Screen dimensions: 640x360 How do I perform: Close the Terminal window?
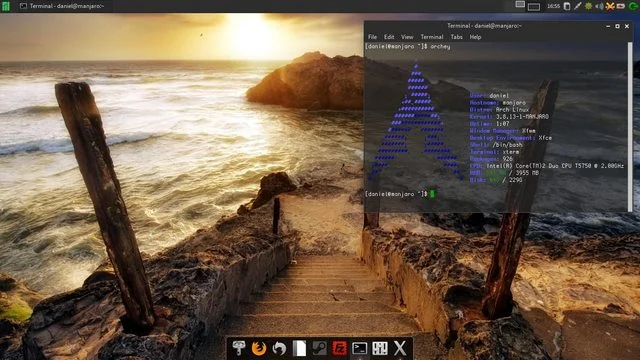(627, 26)
